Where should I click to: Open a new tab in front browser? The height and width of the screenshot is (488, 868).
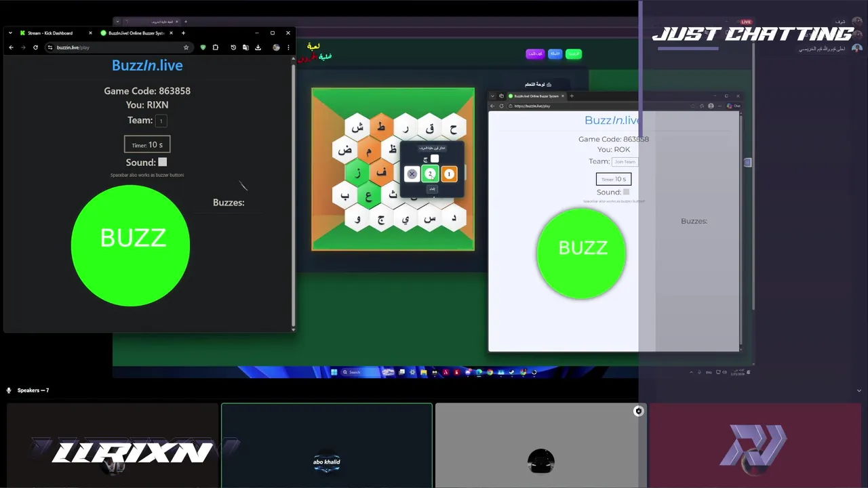click(183, 33)
